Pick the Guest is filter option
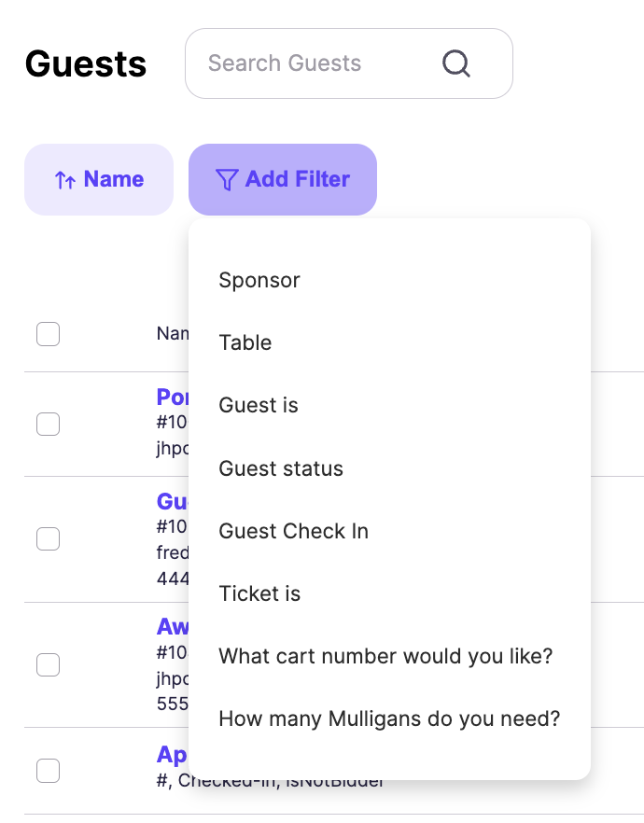 click(258, 405)
